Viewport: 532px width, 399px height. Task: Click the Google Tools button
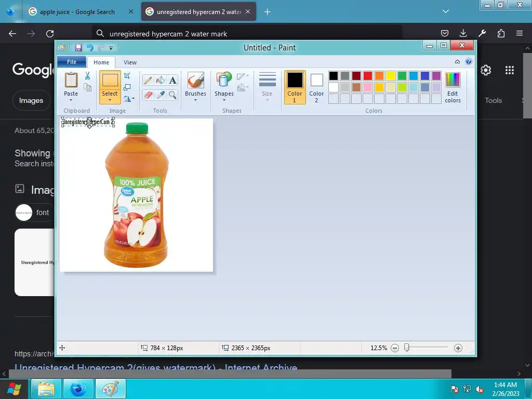(x=493, y=100)
